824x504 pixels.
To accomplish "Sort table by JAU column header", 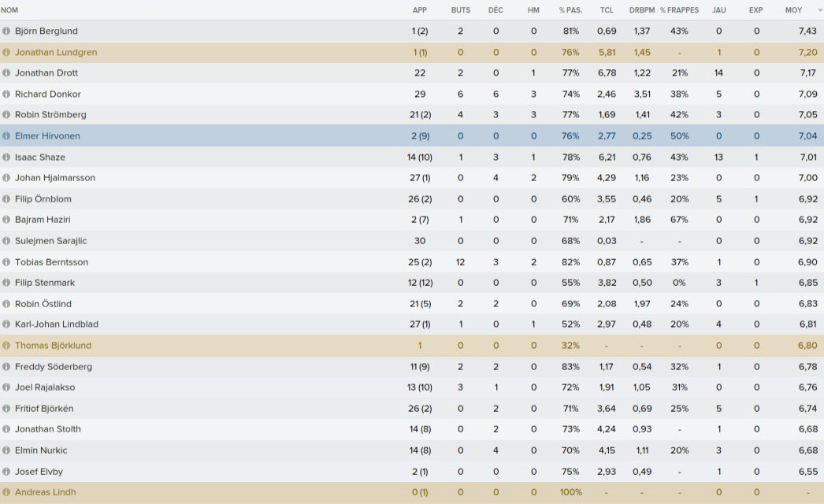I will coord(718,10).
